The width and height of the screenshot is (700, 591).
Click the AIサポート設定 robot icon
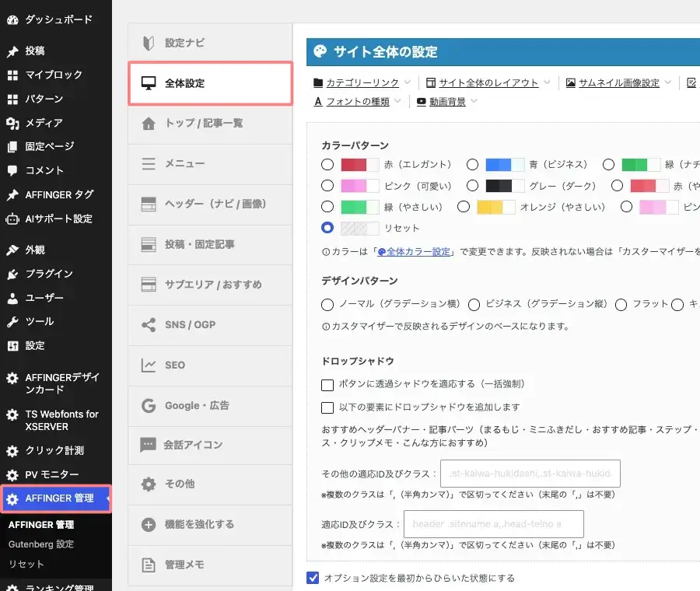(x=12, y=219)
